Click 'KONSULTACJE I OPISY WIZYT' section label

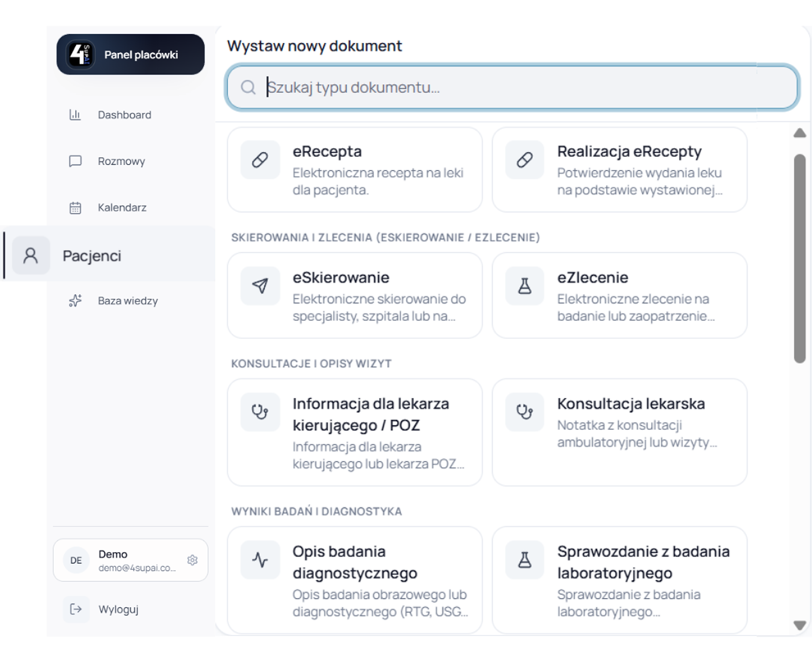pos(311,363)
